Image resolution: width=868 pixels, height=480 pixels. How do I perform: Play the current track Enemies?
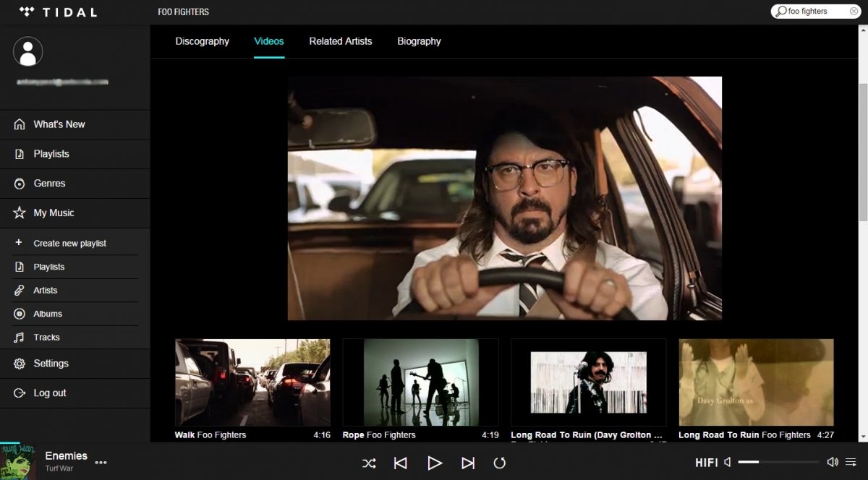pyautogui.click(x=434, y=463)
